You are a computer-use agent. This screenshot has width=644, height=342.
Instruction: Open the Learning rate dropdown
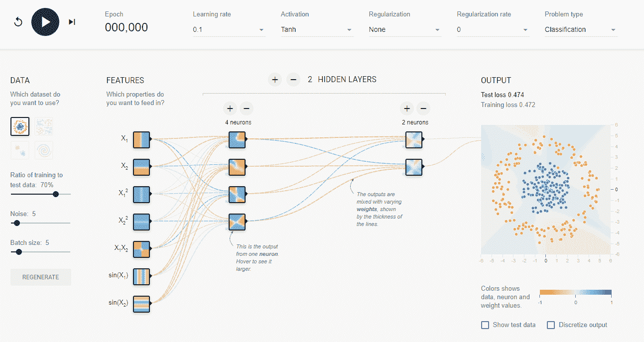(x=229, y=30)
